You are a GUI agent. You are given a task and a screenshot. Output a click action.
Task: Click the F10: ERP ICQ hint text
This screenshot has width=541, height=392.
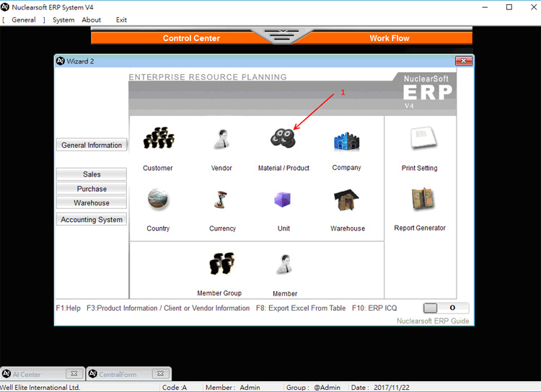374,308
